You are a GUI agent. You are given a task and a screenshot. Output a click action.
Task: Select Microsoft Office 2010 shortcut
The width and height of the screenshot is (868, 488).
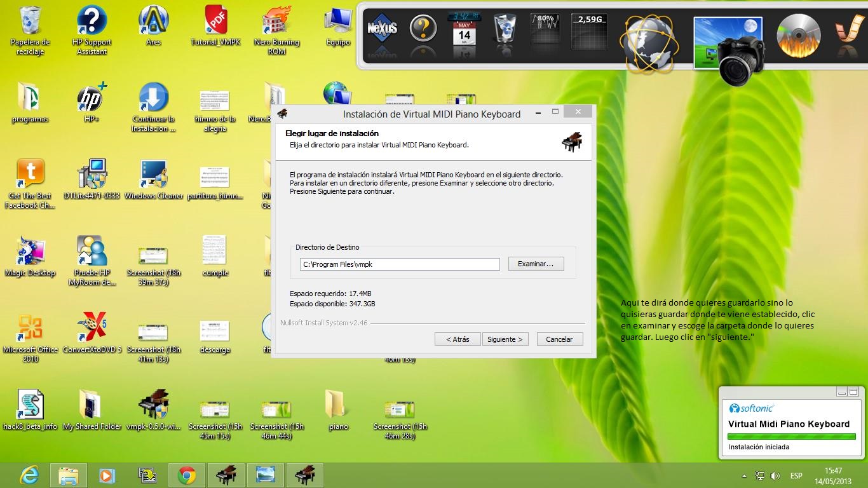[30, 337]
